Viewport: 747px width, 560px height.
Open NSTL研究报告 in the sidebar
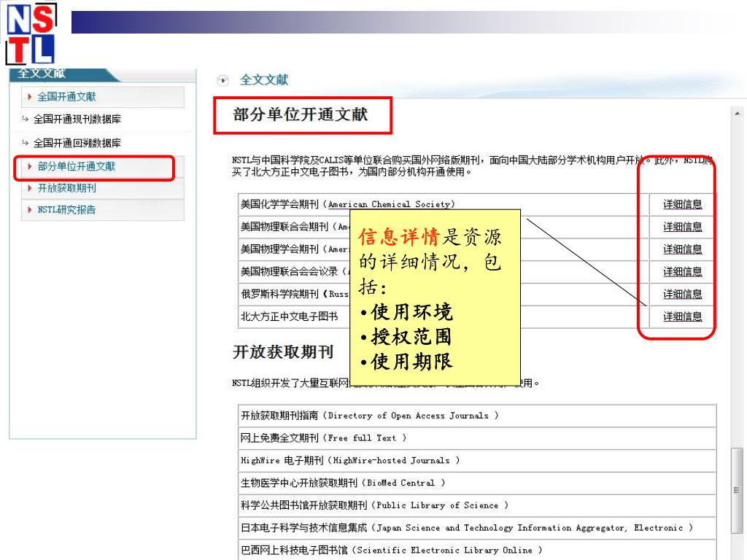[66, 209]
